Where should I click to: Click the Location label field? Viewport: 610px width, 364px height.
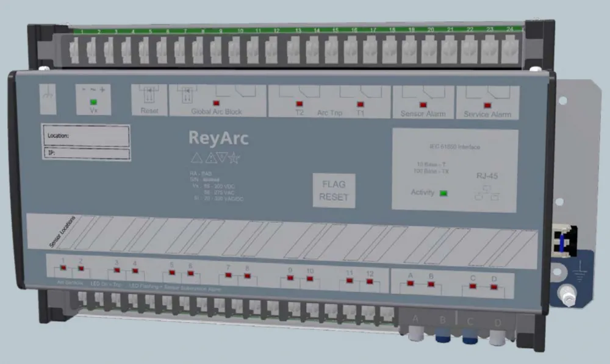[86, 135]
